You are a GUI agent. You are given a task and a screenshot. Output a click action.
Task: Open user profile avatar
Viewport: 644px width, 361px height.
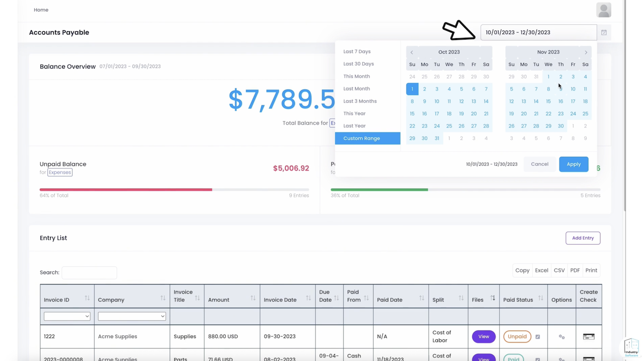click(604, 10)
